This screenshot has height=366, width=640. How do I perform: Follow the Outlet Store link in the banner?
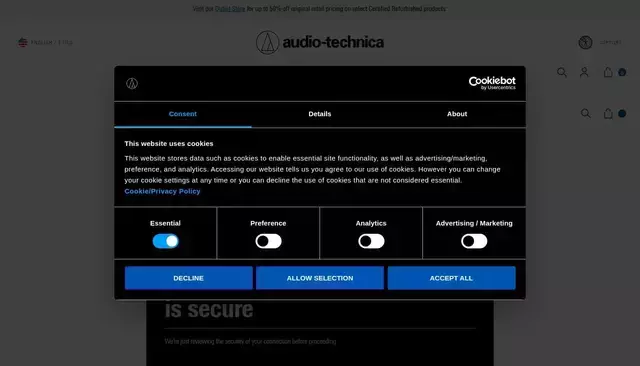pos(230,9)
